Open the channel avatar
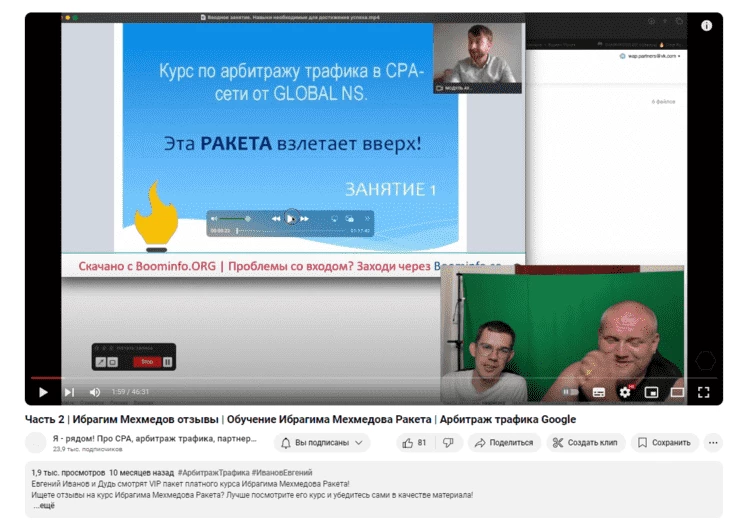This screenshot has width=729, height=520. coord(35,442)
